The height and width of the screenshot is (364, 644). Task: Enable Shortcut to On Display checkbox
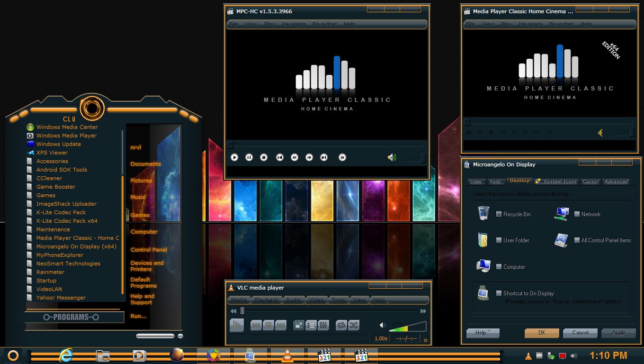pos(499,293)
